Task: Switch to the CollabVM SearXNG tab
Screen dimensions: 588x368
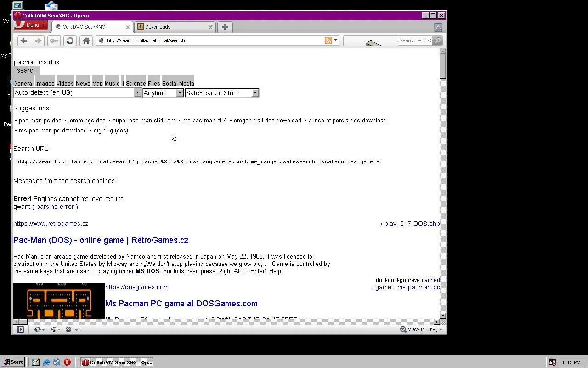Action: [x=92, y=27]
